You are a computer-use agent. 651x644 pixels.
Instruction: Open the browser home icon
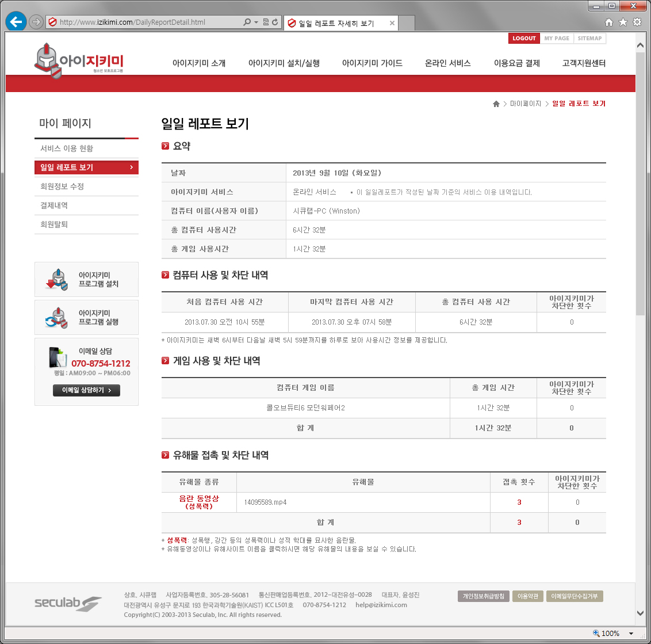pyautogui.click(x=609, y=22)
